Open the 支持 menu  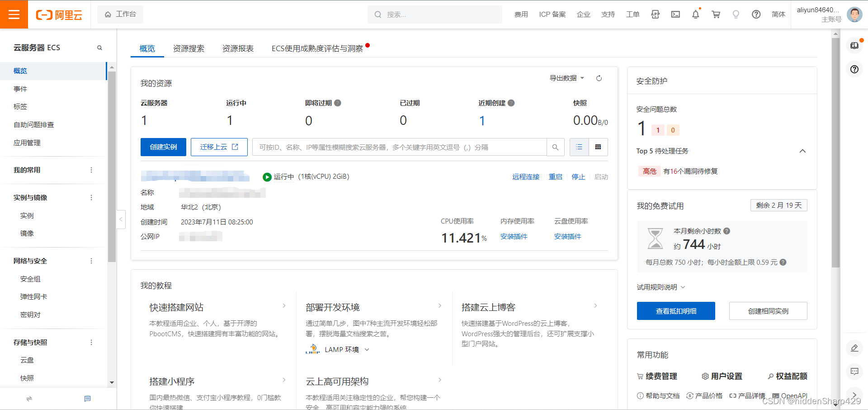(608, 14)
